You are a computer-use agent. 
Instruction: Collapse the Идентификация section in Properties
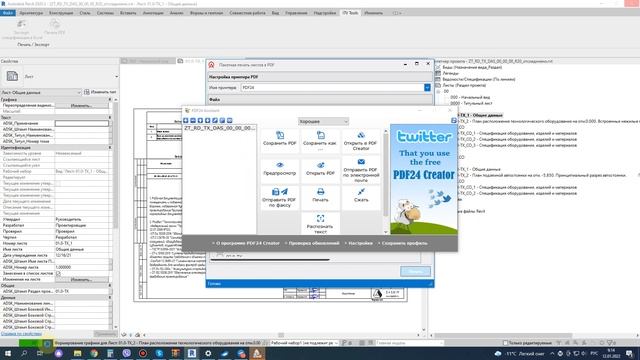pos(109,147)
